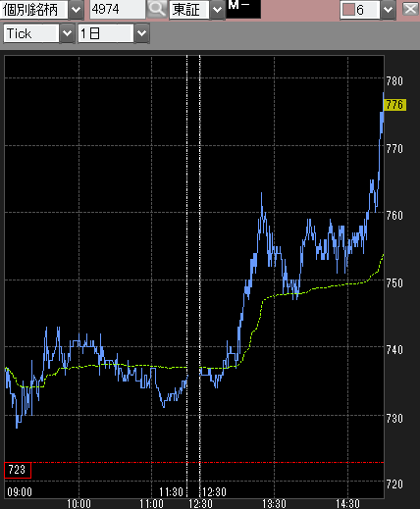The image size is (420, 509).
Task: Click the 730 price axis label
Action: pos(394,419)
